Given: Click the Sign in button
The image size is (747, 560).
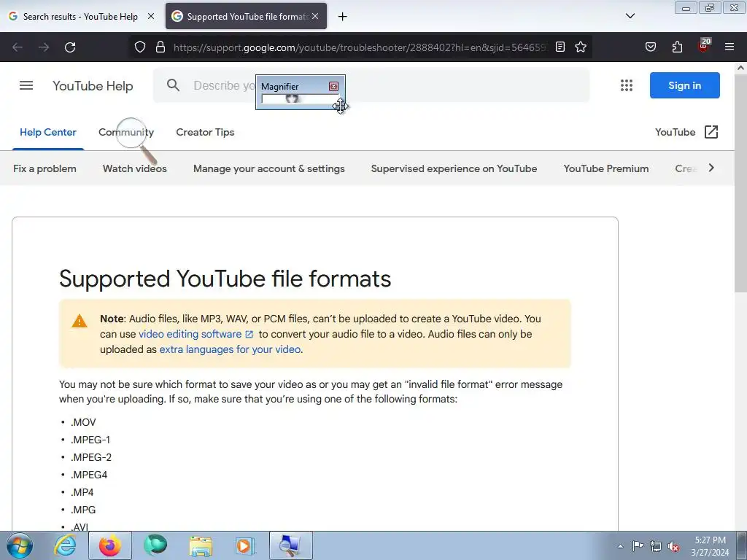Looking at the screenshot, I should click(684, 85).
